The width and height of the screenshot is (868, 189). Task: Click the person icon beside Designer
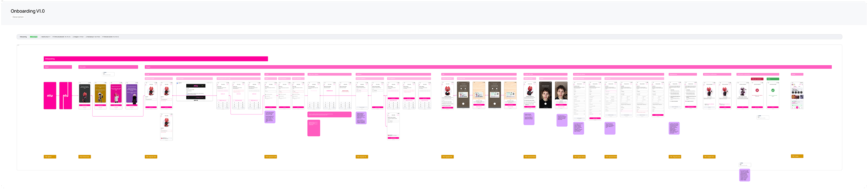pyautogui.click(x=73, y=37)
